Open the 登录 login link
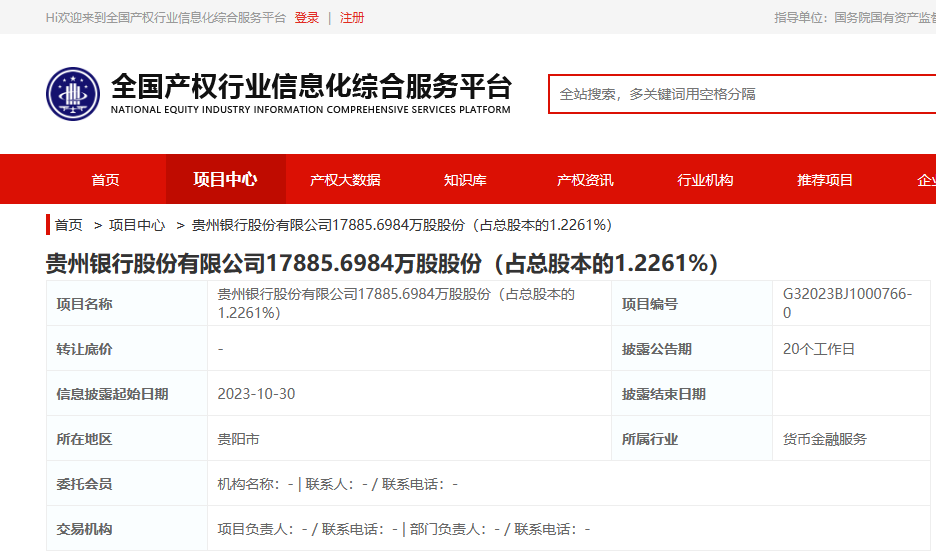Image resolution: width=936 pixels, height=553 pixels. click(307, 18)
